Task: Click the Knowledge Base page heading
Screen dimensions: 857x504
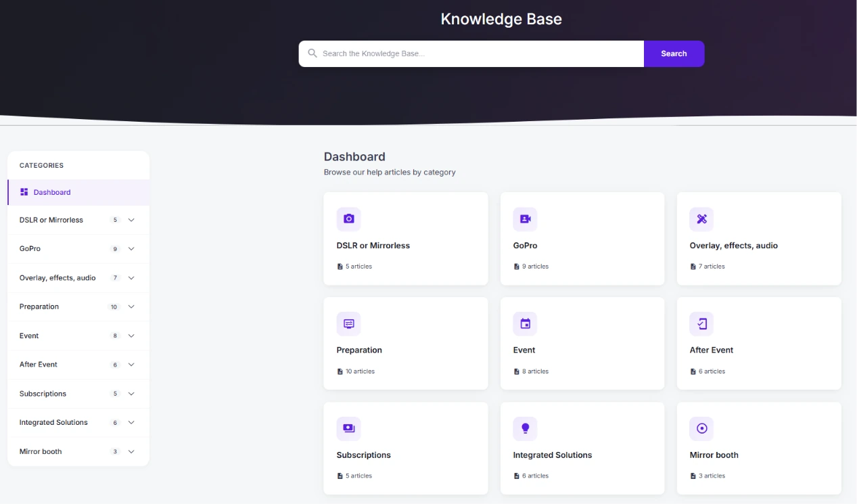Action: click(501, 19)
